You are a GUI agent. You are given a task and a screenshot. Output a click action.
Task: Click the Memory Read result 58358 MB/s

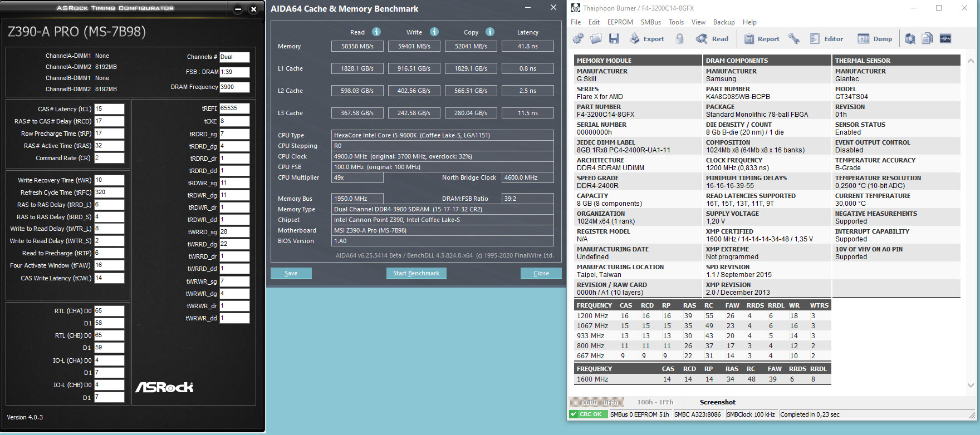[x=357, y=46]
